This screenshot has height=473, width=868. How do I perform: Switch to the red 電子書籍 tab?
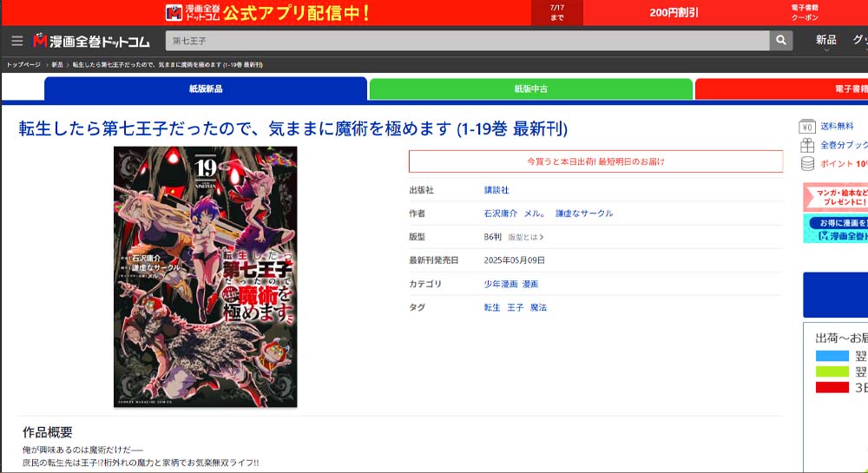(782, 89)
